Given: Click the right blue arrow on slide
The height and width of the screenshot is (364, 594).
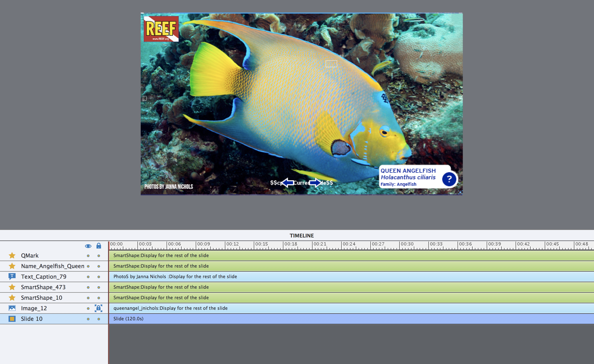Looking at the screenshot, I should (315, 183).
